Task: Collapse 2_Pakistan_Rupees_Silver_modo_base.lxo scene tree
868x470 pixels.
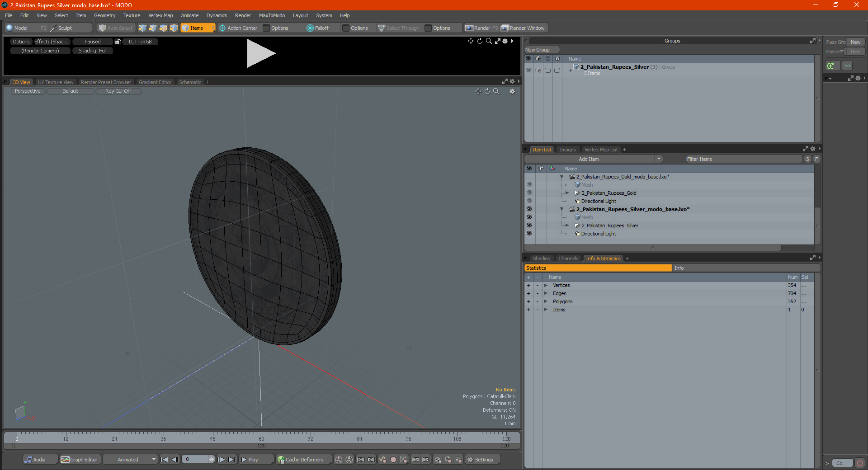Action: (562, 209)
